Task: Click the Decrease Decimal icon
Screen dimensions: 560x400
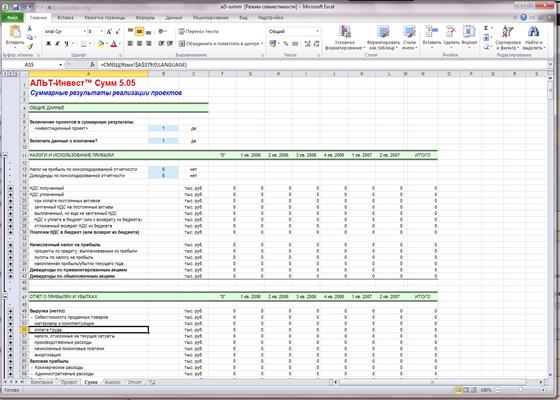Action: coord(316,44)
